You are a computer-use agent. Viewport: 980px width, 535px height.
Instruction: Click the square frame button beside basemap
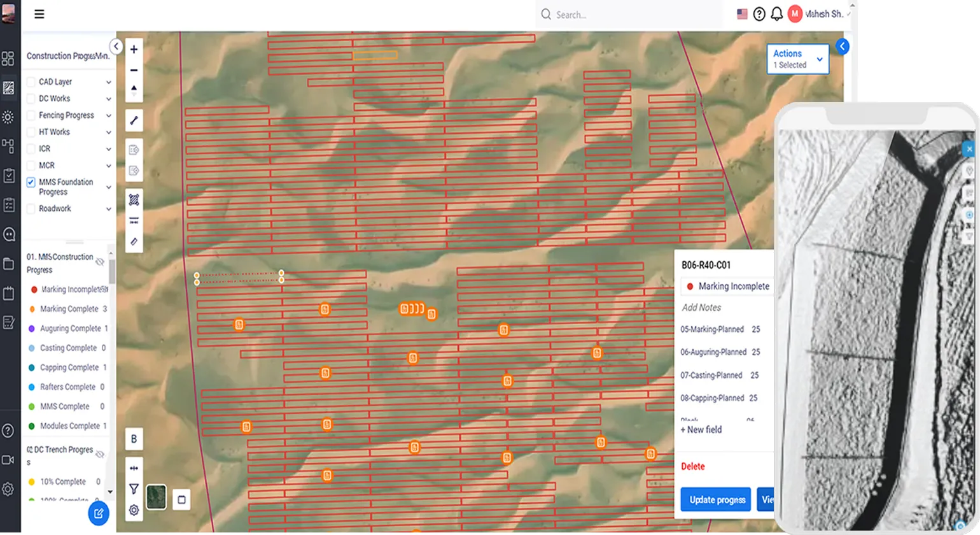181,500
